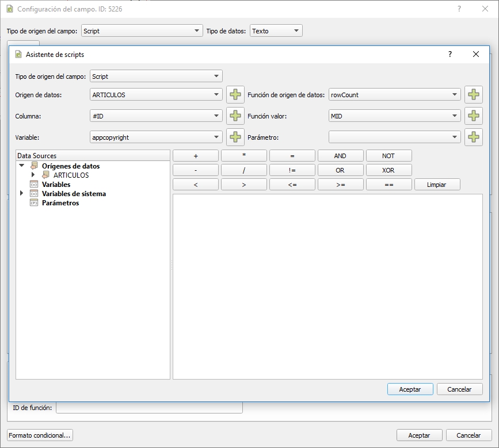
Task: Add the rowCount data source function with its plus icon
Action: (x=473, y=95)
